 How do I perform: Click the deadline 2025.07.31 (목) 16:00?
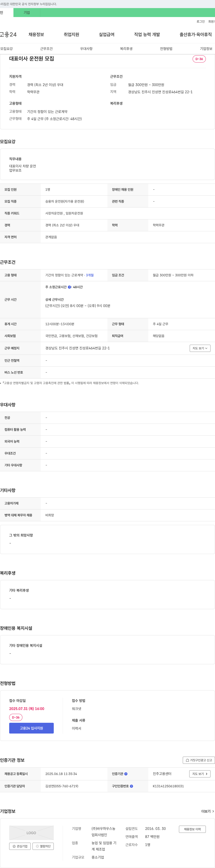click(x=27, y=709)
